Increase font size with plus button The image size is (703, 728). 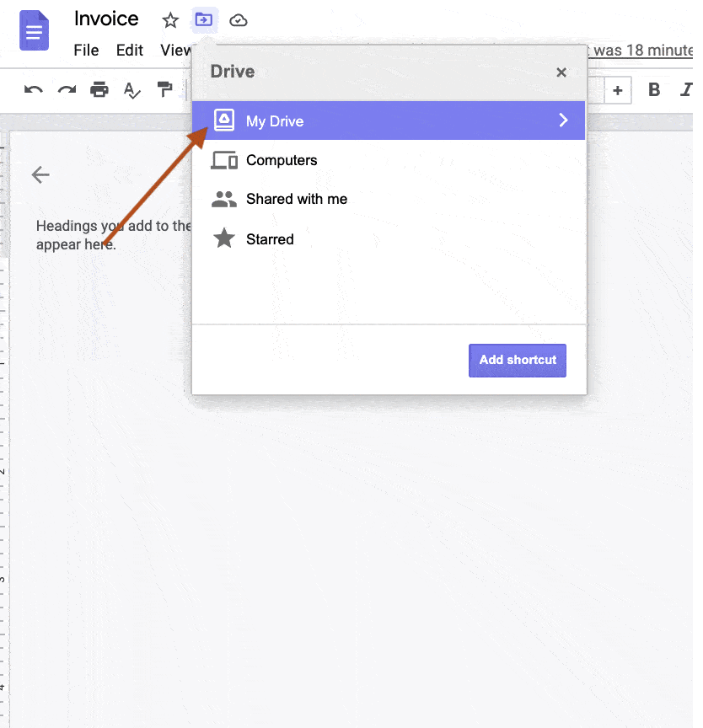(x=618, y=90)
